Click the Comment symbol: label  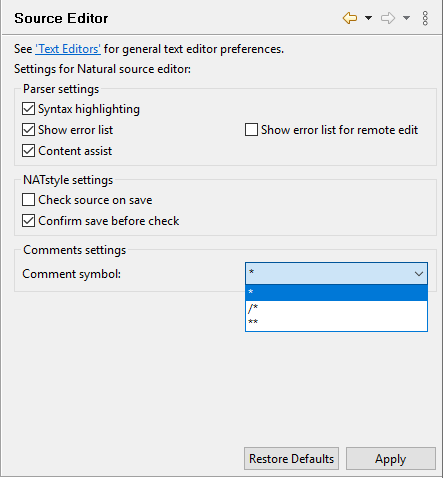(x=72, y=274)
